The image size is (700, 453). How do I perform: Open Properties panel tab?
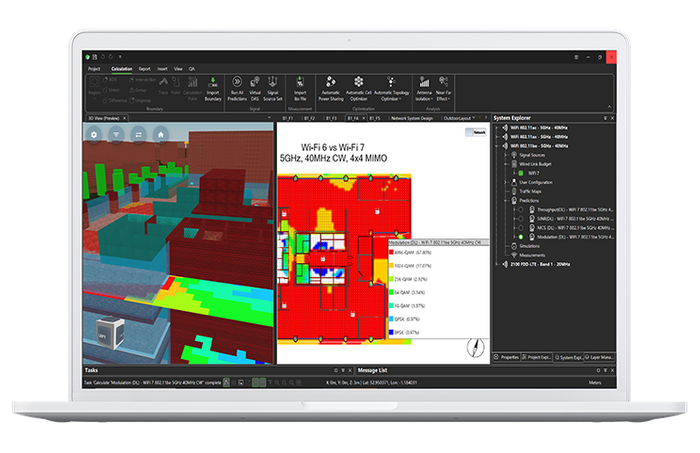[507, 357]
